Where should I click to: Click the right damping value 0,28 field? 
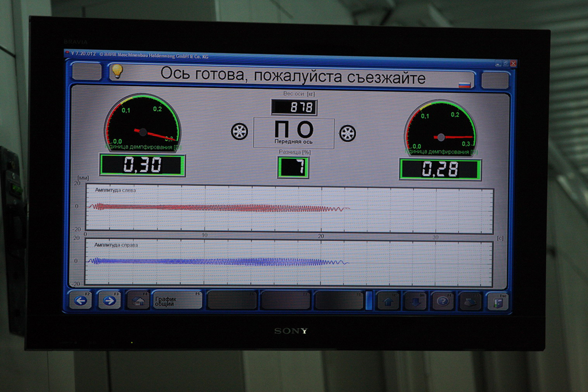click(x=440, y=169)
